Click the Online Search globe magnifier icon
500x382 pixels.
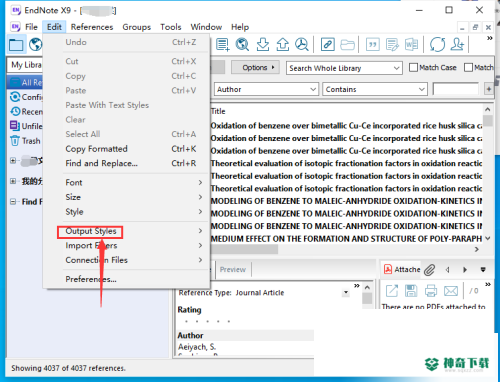coord(242,44)
